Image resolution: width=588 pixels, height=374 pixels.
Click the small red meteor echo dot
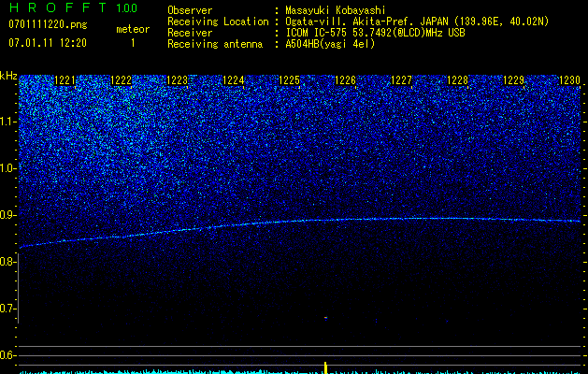(326, 318)
